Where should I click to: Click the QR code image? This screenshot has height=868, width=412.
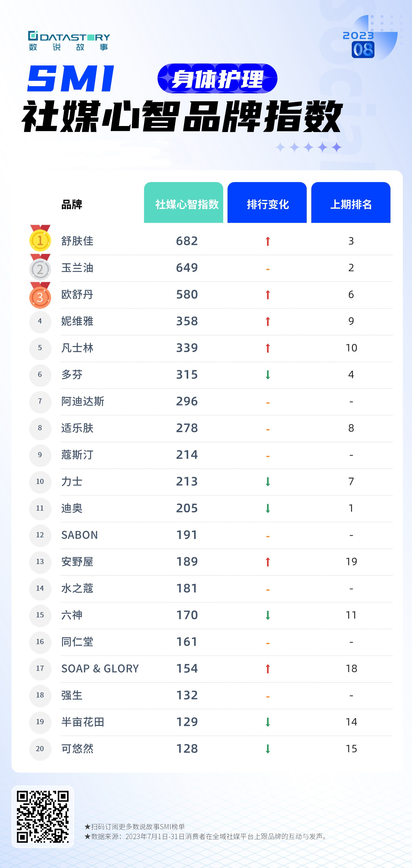pos(43,816)
